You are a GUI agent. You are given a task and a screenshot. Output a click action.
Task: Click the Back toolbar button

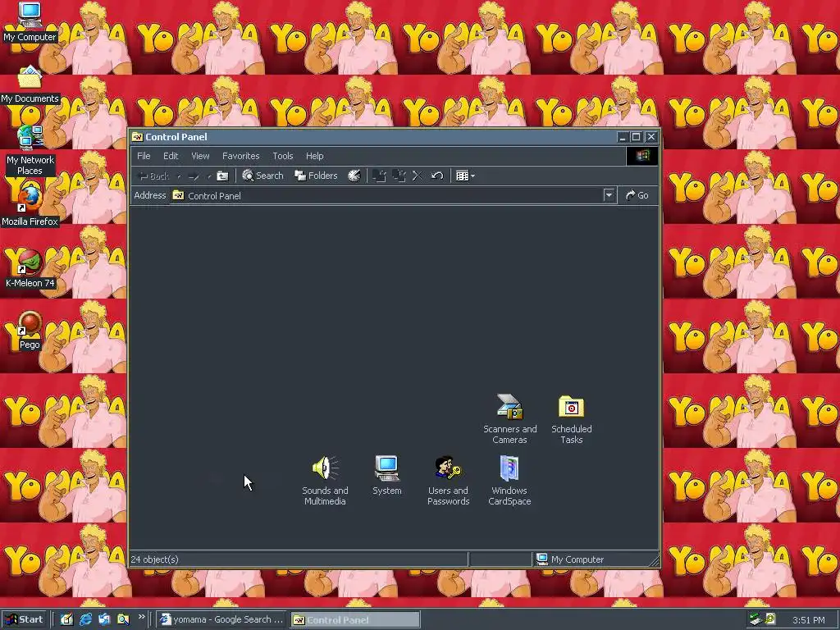pos(153,176)
